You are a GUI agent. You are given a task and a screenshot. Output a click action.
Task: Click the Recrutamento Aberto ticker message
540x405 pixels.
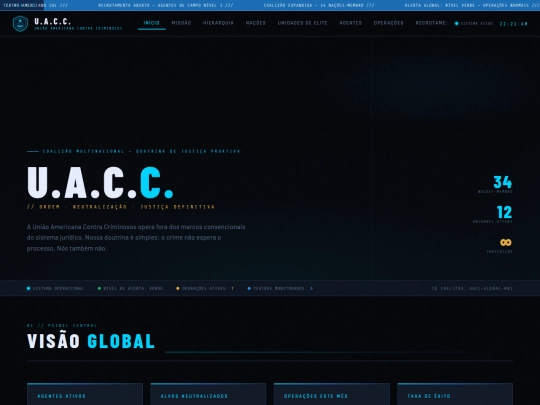[166, 5]
